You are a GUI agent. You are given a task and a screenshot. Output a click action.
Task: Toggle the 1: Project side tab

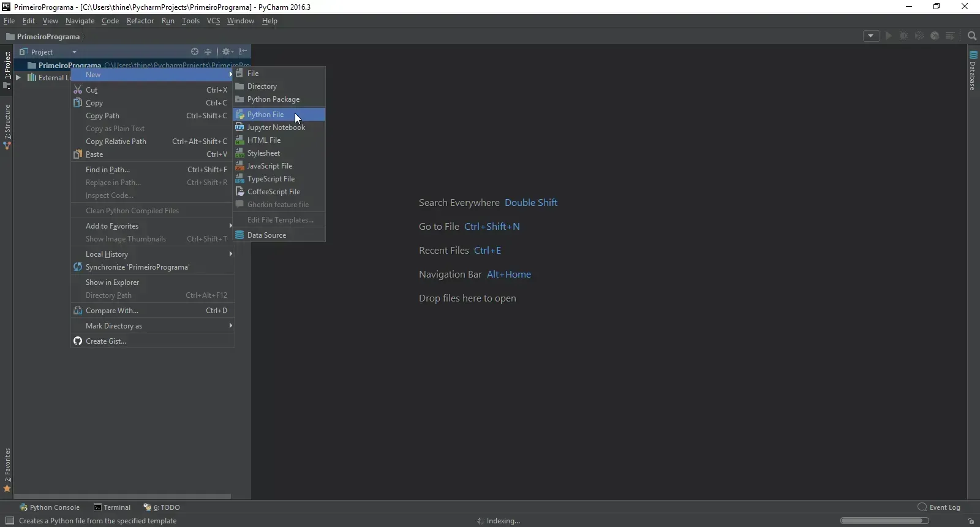pos(7,69)
